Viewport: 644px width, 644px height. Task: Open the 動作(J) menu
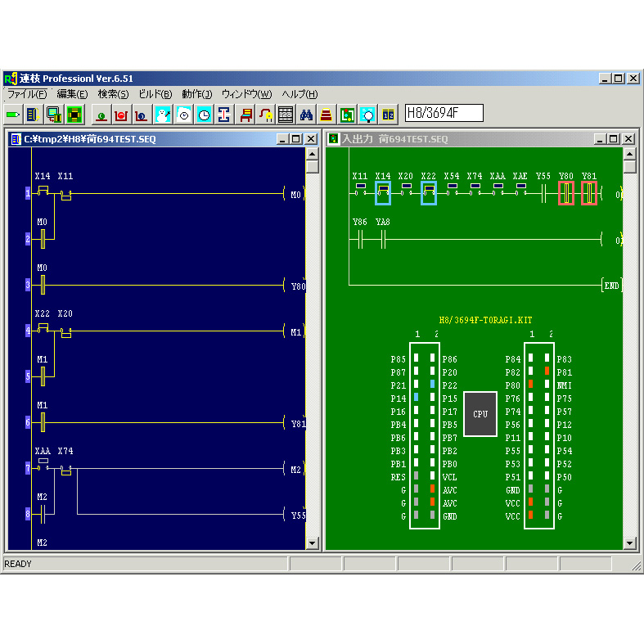click(x=196, y=95)
